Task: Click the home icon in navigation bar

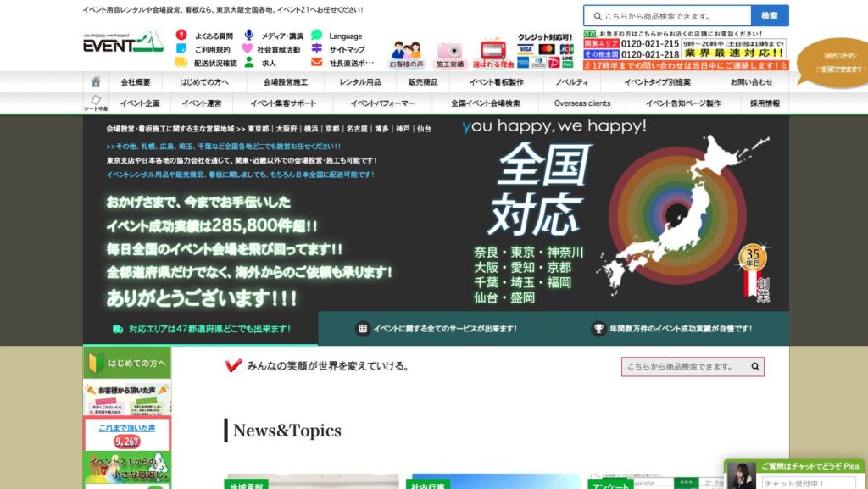Action: tap(96, 82)
